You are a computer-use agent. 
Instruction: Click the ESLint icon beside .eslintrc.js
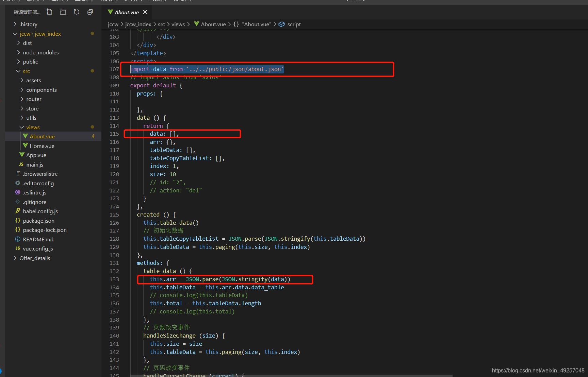click(x=18, y=192)
